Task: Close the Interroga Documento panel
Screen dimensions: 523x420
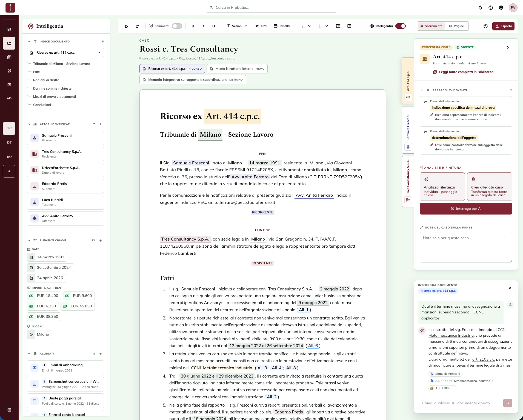Action: (x=510, y=288)
